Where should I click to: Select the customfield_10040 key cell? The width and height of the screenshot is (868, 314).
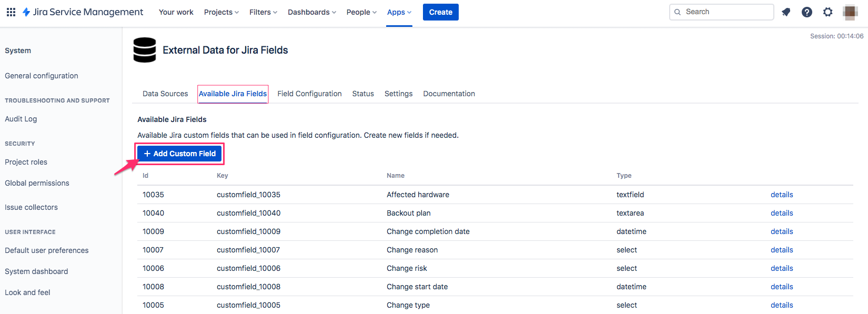click(248, 213)
